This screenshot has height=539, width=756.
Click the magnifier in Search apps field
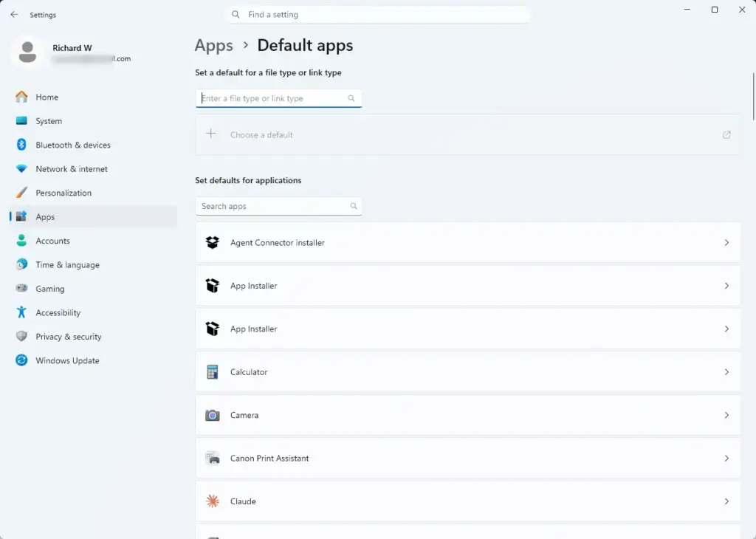click(x=354, y=206)
